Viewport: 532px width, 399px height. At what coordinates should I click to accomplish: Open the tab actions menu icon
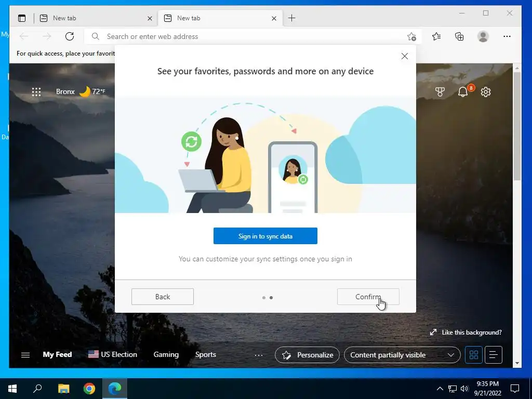click(x=22, y=18)
